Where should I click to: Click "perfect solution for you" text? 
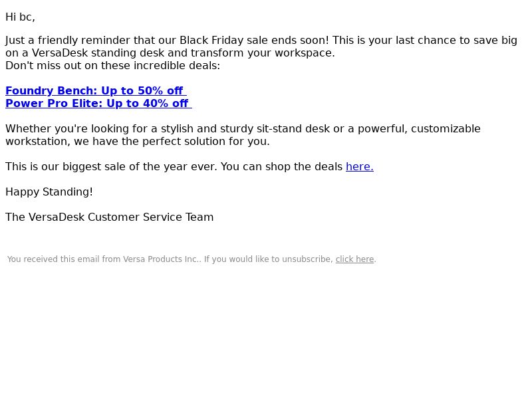[x=206, y=142]
